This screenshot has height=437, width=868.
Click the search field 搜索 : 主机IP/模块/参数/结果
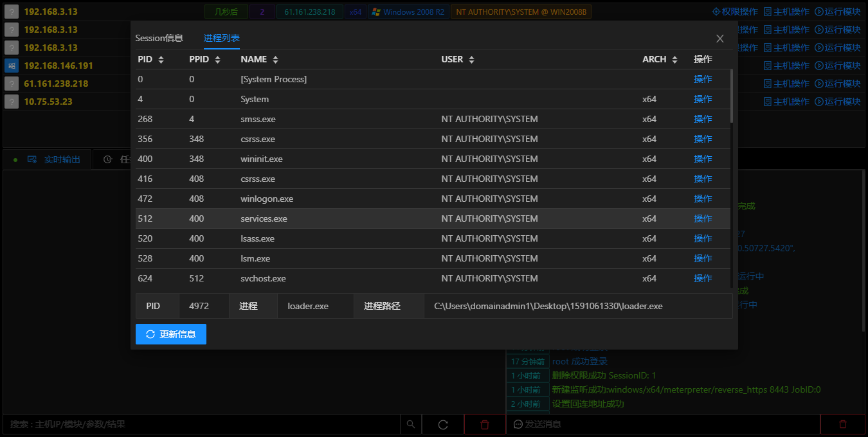click(x=201, y=425)
